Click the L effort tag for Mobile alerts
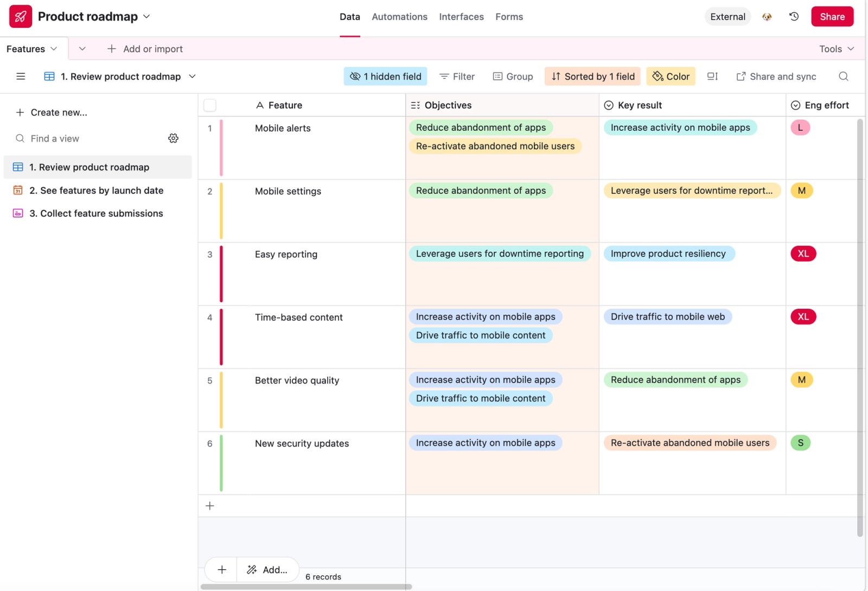 (x=800, y=128)
